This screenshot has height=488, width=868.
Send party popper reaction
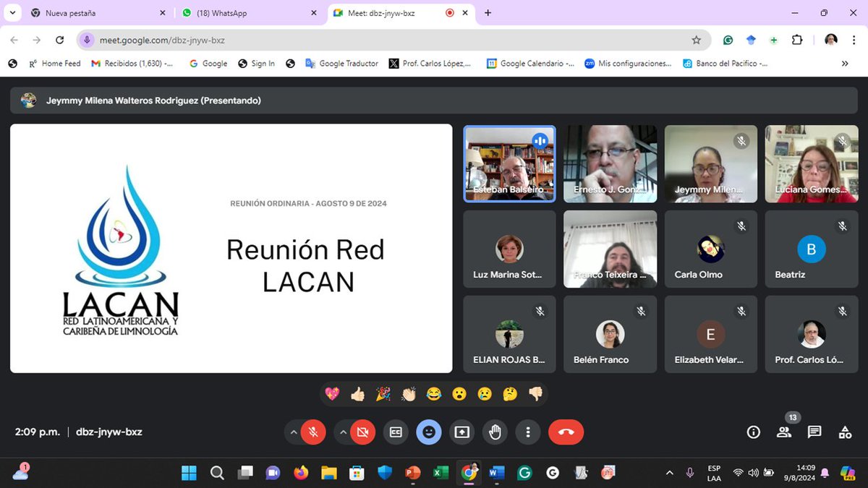click(383, 394)
